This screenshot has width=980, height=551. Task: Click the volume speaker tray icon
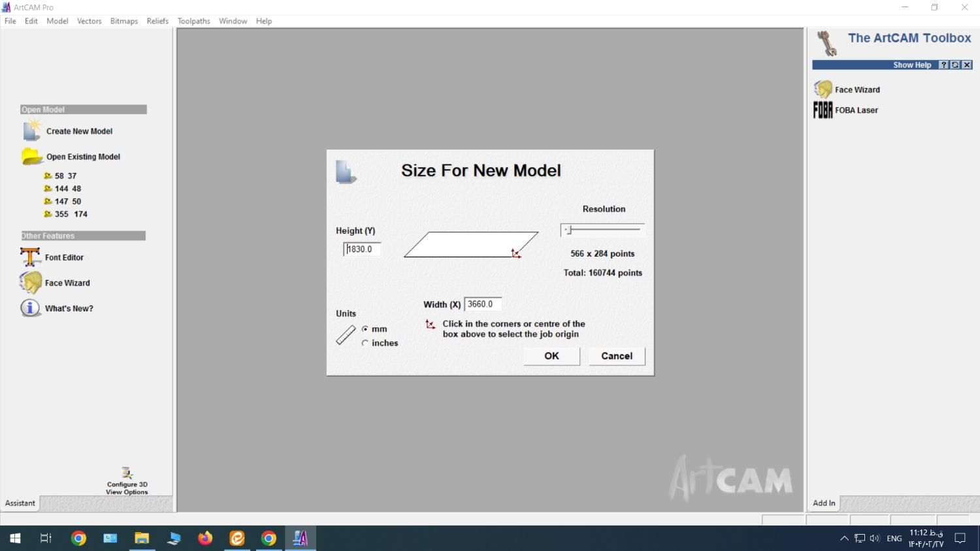coord(875,539)
